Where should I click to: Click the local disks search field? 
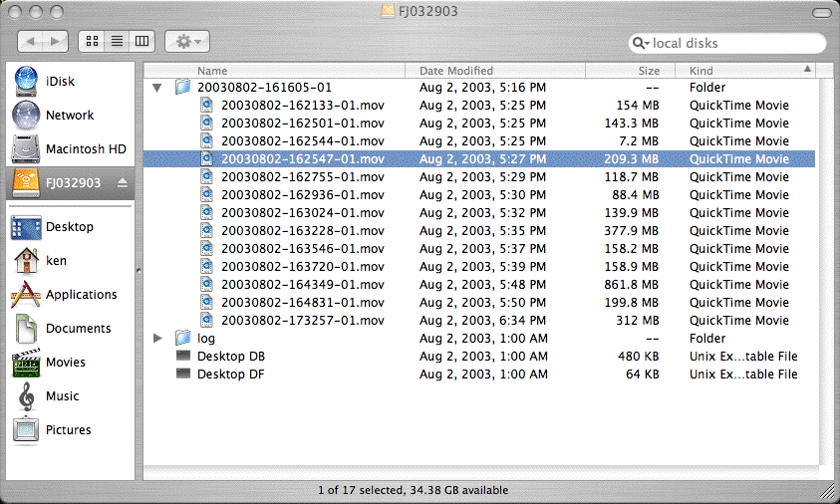point(732,44)
